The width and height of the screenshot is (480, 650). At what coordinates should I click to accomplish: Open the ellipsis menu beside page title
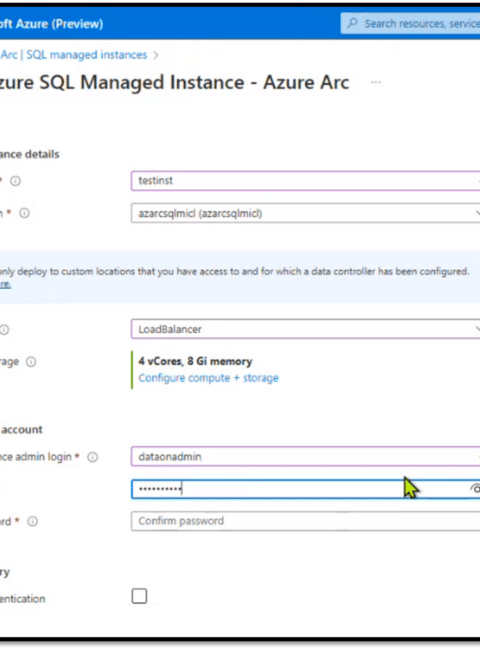[x=376, y=82]
